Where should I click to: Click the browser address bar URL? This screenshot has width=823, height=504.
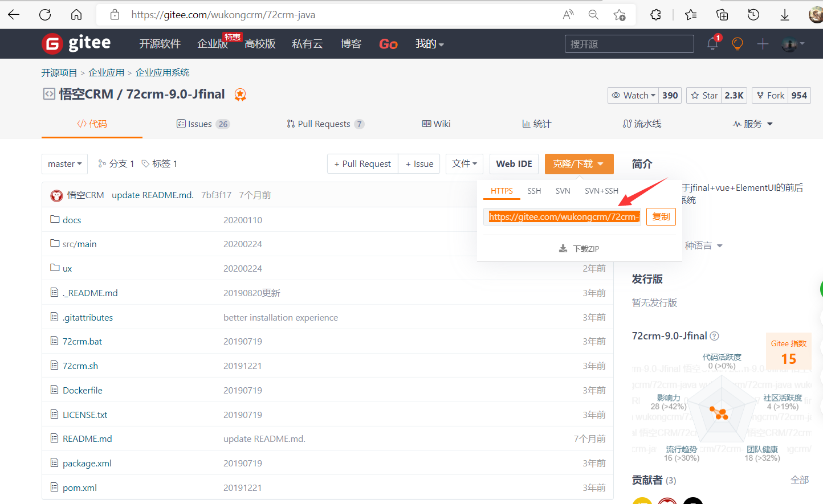223,15
